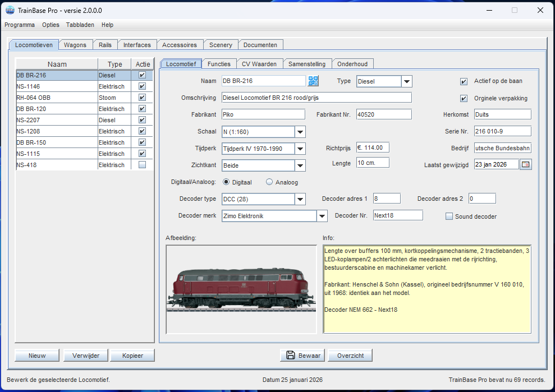Check the Actie checkbox for NS-418

pos(143,164)
